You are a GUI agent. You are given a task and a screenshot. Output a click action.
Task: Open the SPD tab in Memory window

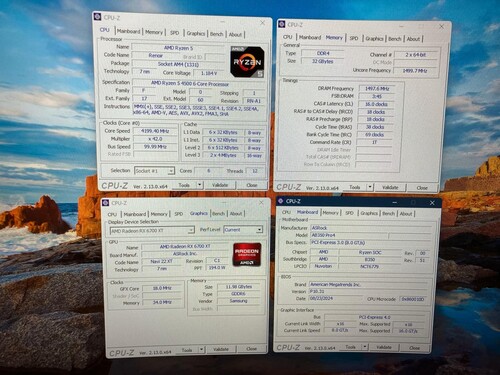(354, 38)
